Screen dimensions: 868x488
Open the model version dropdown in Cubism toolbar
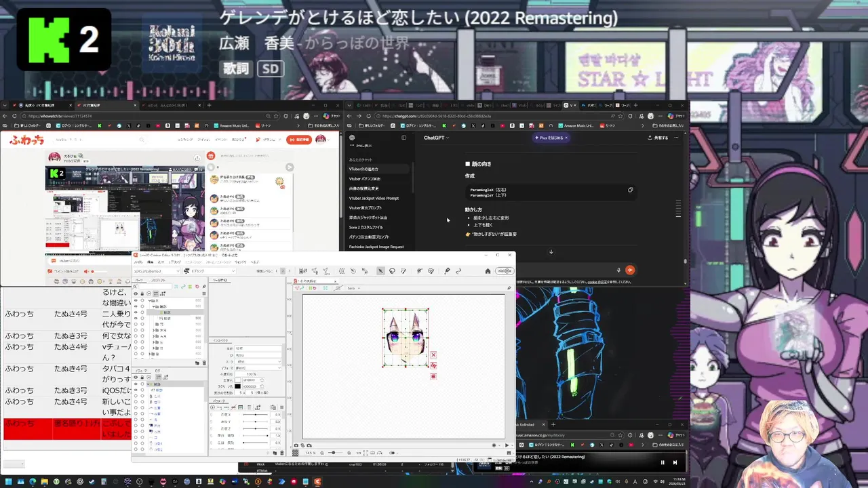157,271
